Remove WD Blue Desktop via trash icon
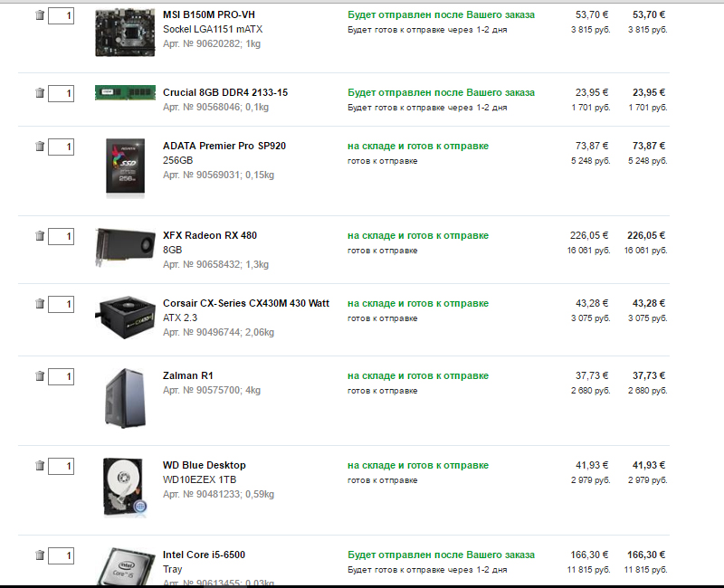The image size is (724, 588). pos(40,466)
